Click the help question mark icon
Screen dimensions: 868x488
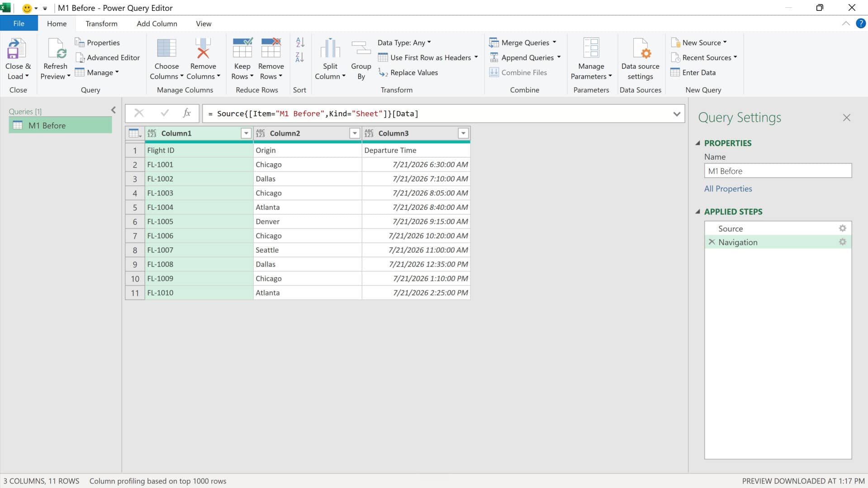860,24
